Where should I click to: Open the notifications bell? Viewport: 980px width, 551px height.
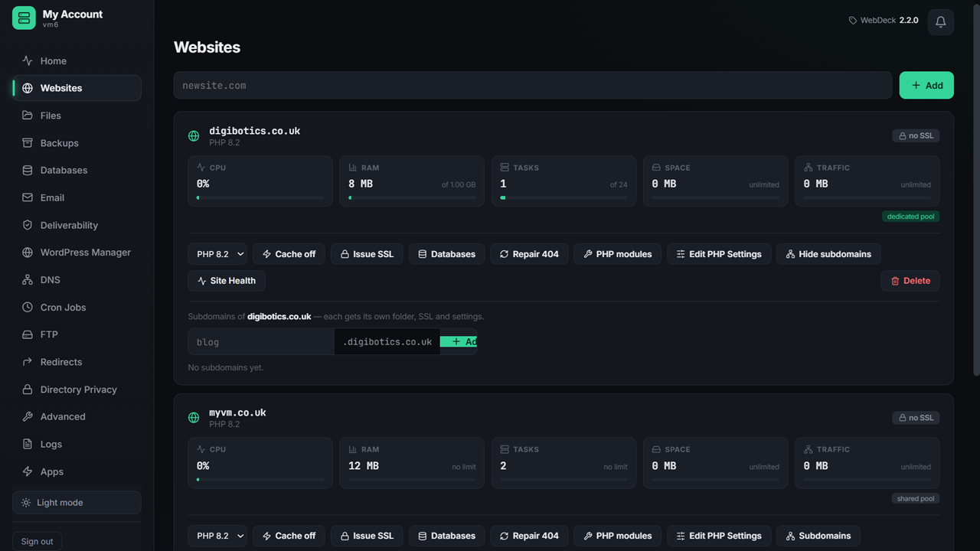coord(940,21)
